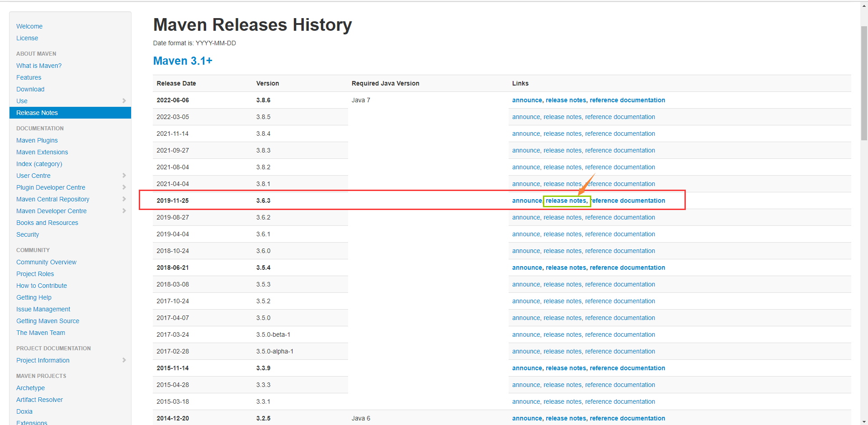Expand the User Centre chevron

[124, 175]
